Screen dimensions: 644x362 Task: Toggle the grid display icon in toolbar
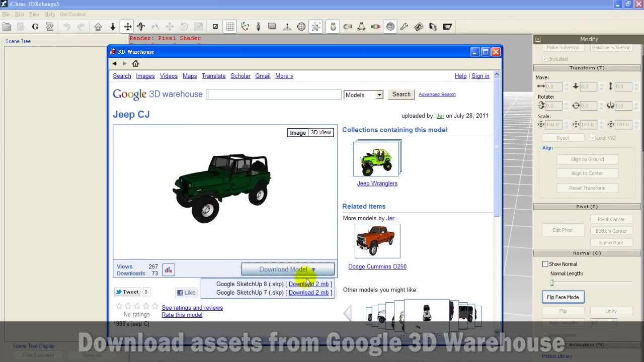[x=230, y=27]
